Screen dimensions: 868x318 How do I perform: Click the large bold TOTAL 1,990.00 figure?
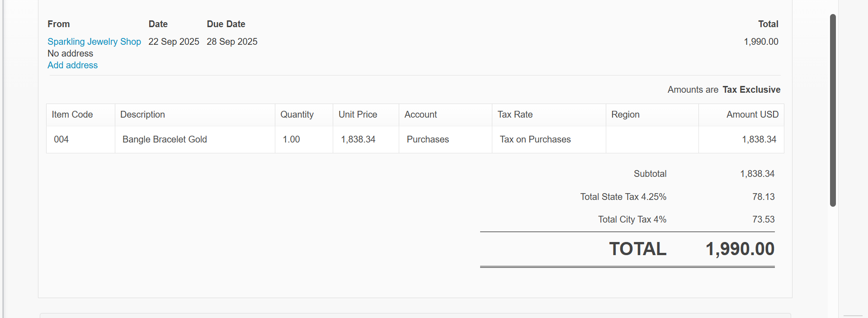740,249
